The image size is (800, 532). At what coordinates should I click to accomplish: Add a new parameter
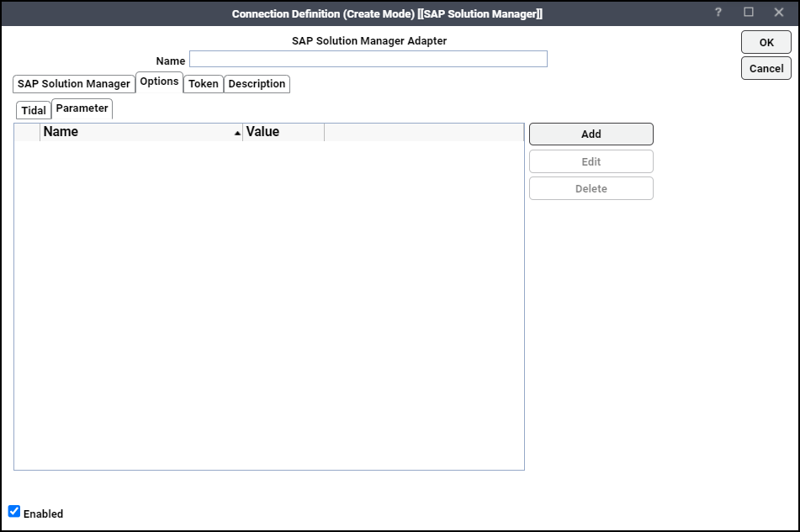click(x=591, y=134)
